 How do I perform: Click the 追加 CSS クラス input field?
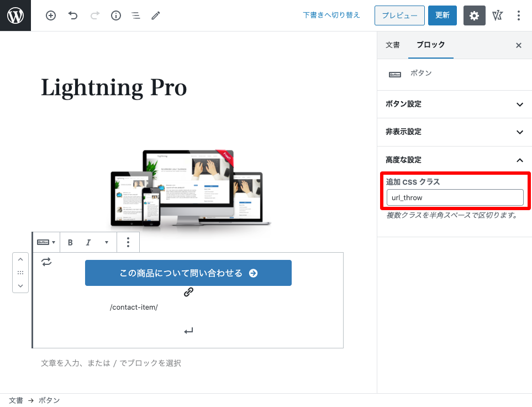(x=455, y=197)
